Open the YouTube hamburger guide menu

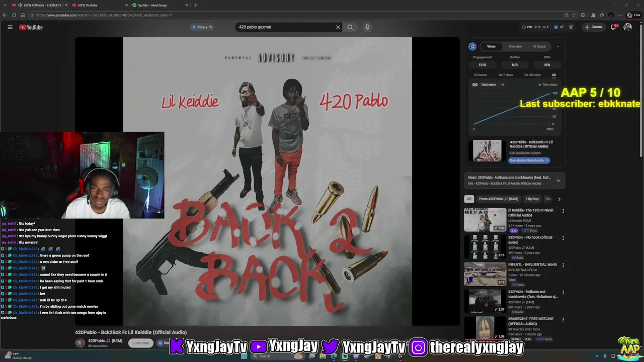click(x=10, y=27)
